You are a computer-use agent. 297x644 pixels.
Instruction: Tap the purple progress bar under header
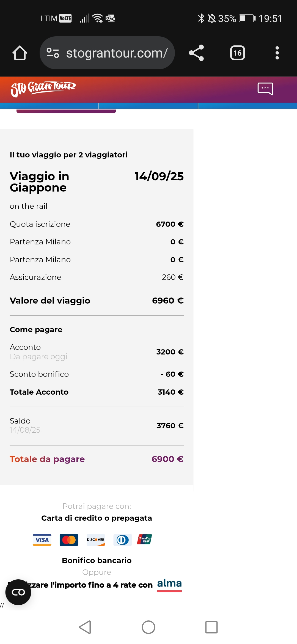coord(66,111)
